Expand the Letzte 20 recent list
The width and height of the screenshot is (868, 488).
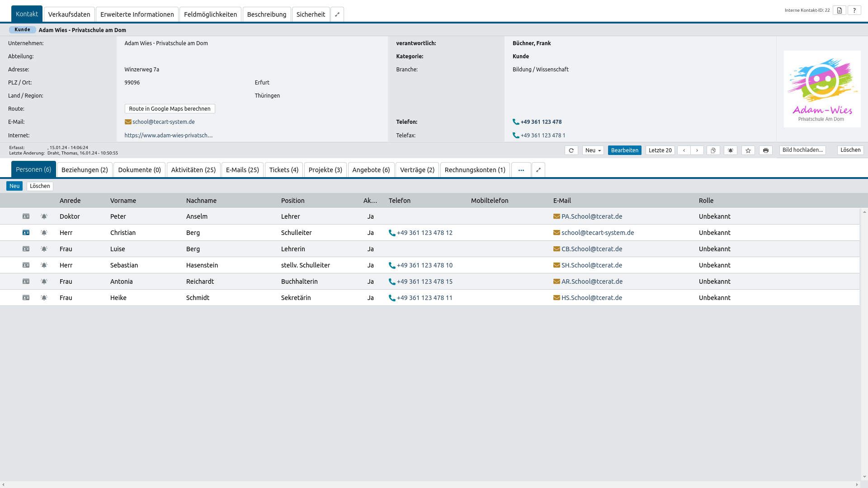(x=660, y=150)
